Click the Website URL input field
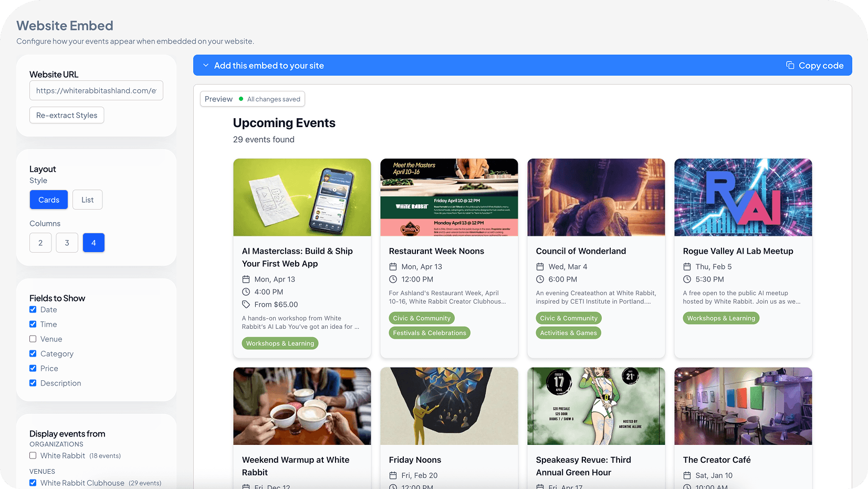 (96, 90)
